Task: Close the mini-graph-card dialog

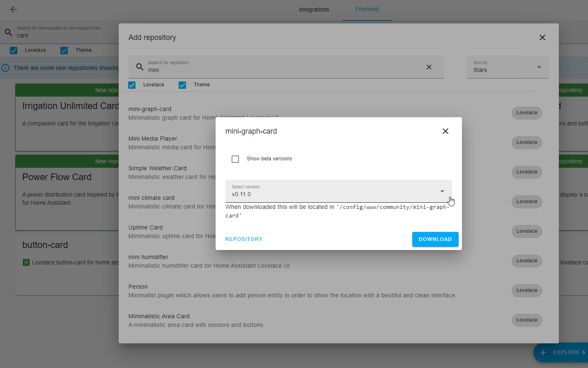Action: click(x=445, y=131)
